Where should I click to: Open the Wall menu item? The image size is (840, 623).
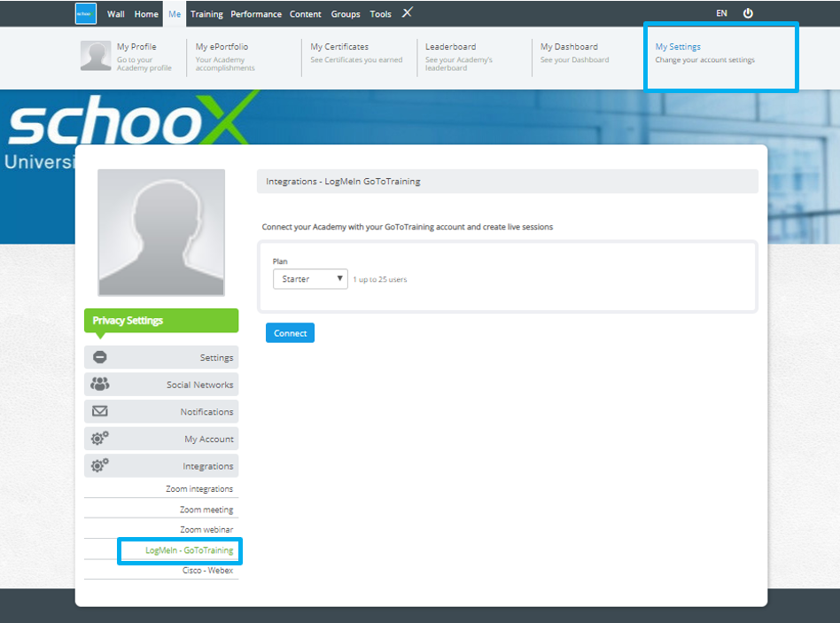116,14
